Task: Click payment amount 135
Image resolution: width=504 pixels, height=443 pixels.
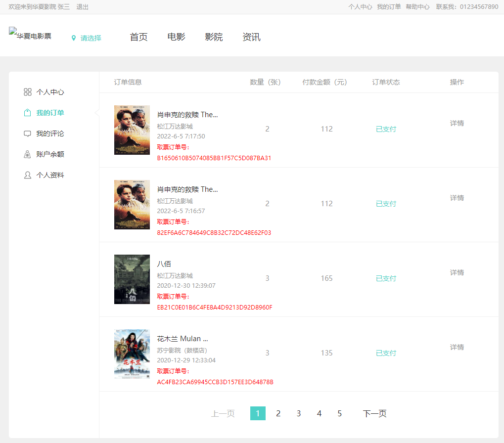Action: coord(326,353)
